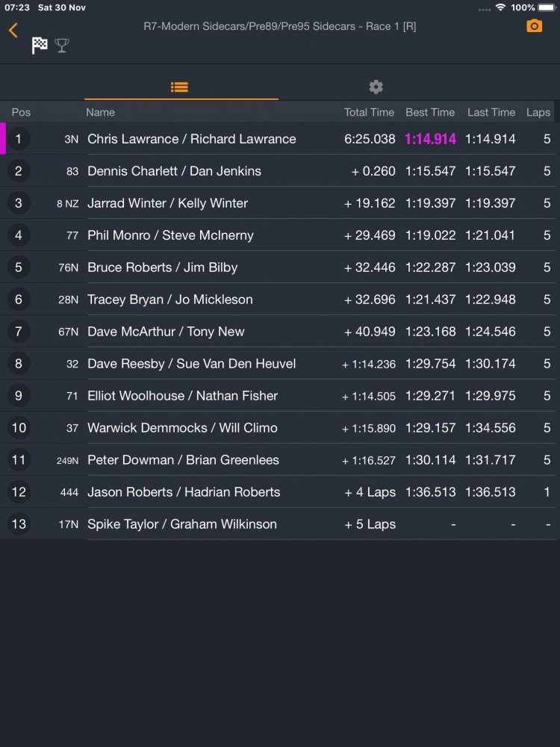560x747 pixels.
Task: Tap the battery indicator icon
Action: click(x=547, y=7)
